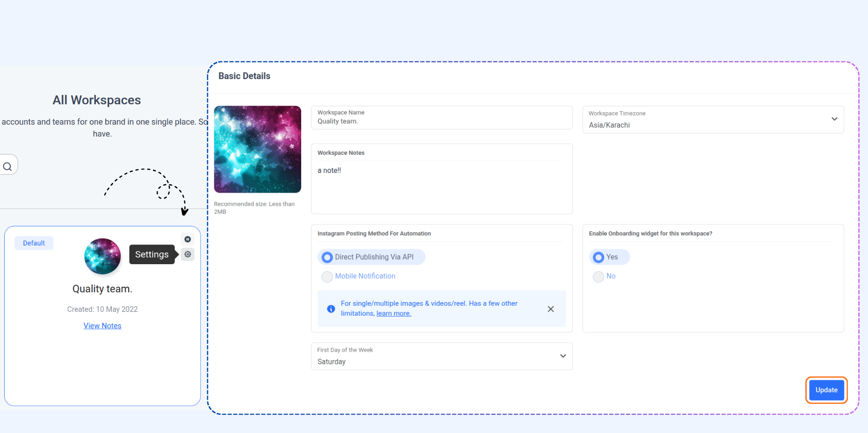Open workspace Settings gear icon
The width and height of the screenshot is (868, 433).
(188, 254)
